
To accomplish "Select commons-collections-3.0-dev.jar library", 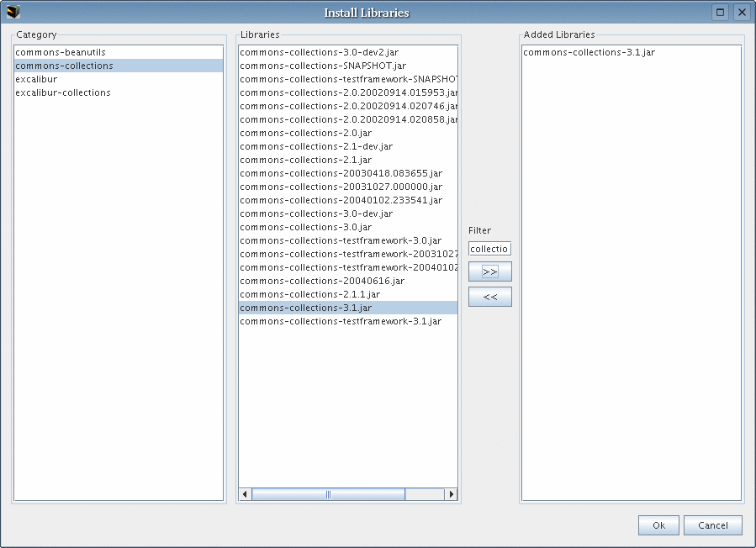I will click(x=347, y=214).
